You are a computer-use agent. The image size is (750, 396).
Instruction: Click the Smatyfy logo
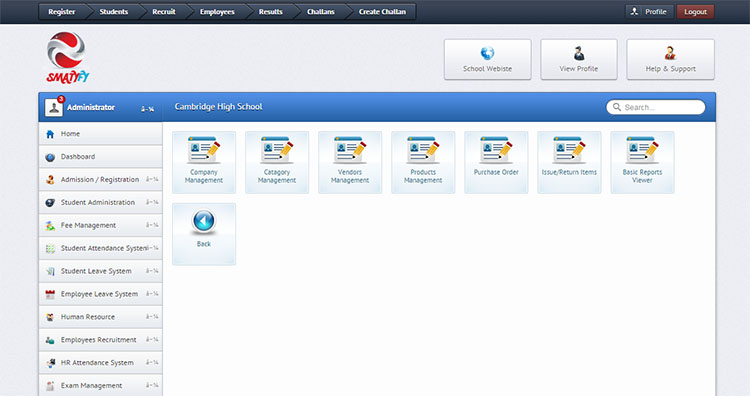tap(67, 57)
